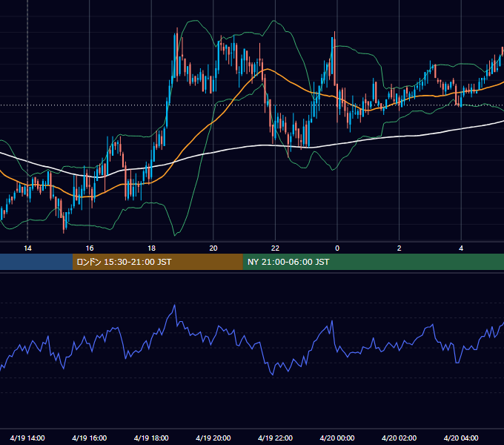Click the 4/19 20:00 date label
Screen dimensions: 504x445
point(213,438)
